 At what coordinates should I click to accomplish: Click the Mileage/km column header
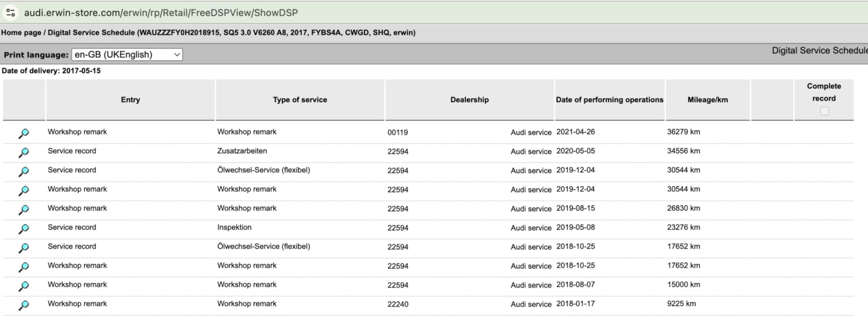pos(707,100)
